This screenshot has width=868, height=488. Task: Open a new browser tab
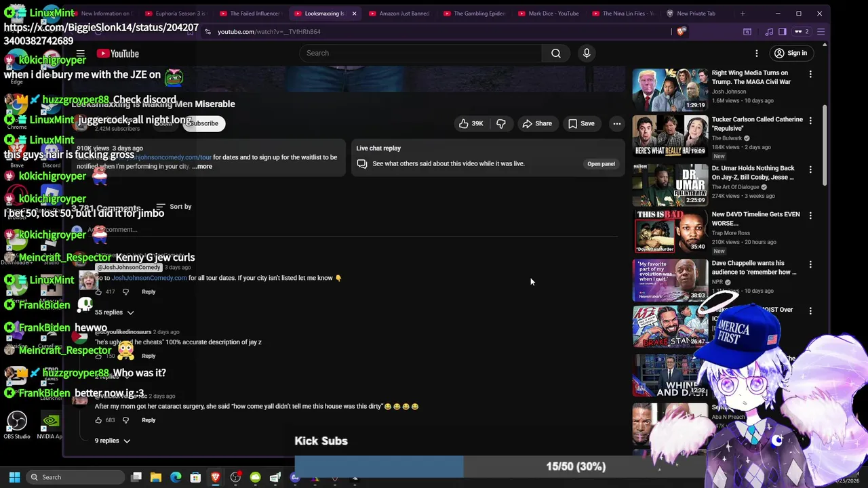point(743,14)
